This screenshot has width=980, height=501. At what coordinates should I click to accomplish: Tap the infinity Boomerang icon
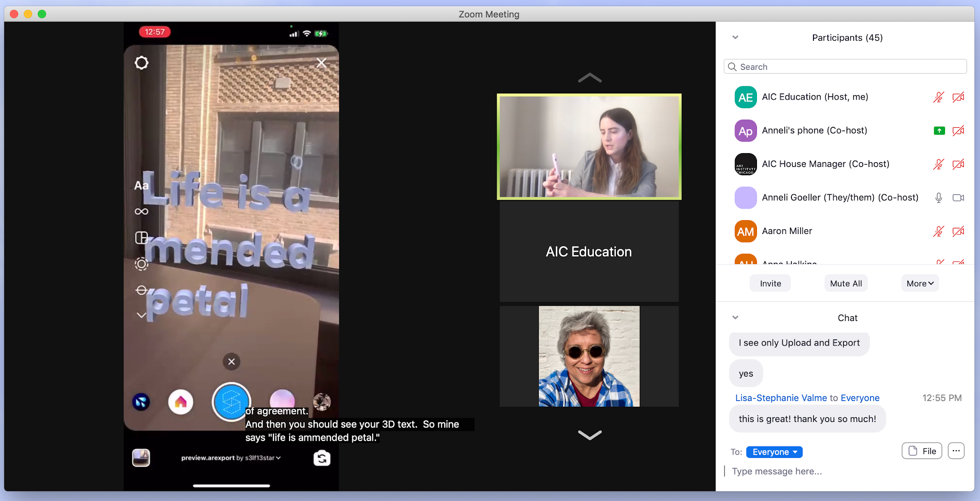point(141,212)
